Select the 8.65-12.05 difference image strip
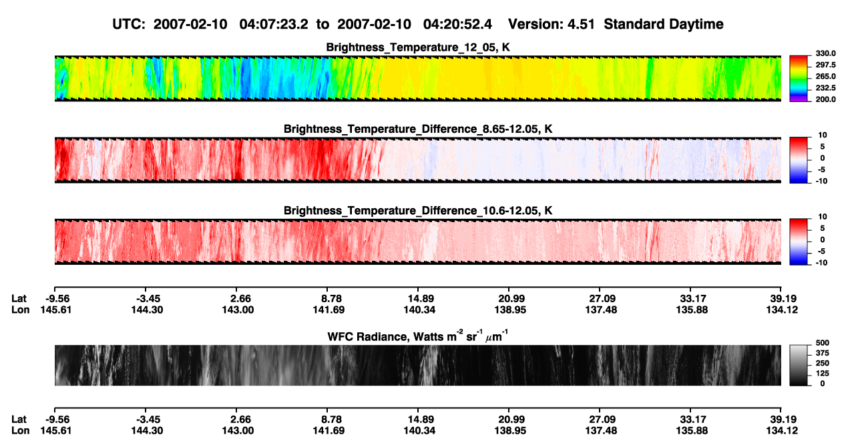The height and width of the screenshot is (445, 868). (417, 159)
